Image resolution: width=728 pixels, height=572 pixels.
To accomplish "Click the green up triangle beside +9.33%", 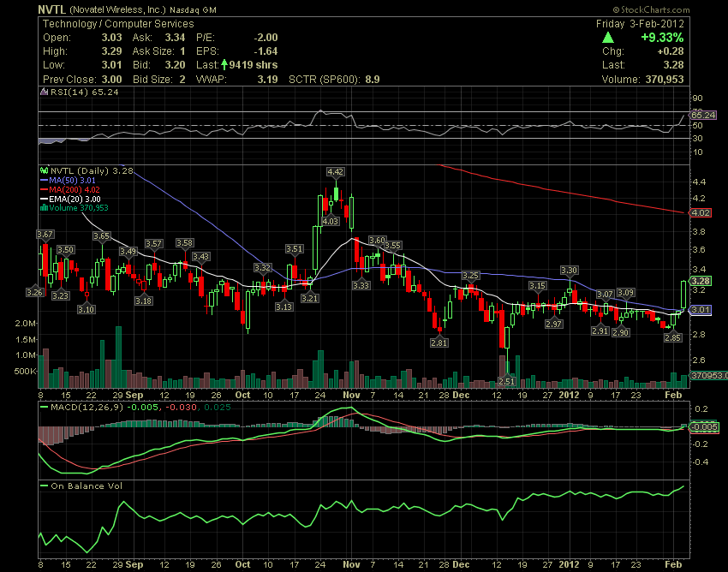I will [x=608, y=38].
